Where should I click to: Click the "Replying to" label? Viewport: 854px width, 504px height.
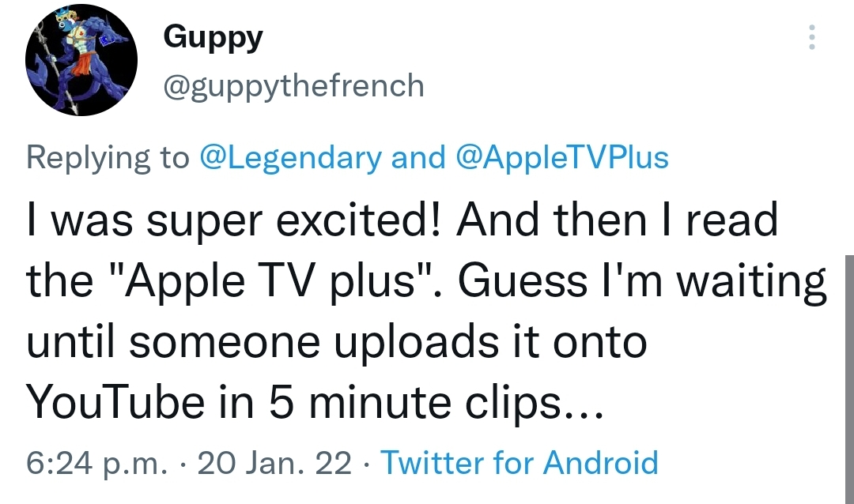pyautogui.click(x=108, y=157)
